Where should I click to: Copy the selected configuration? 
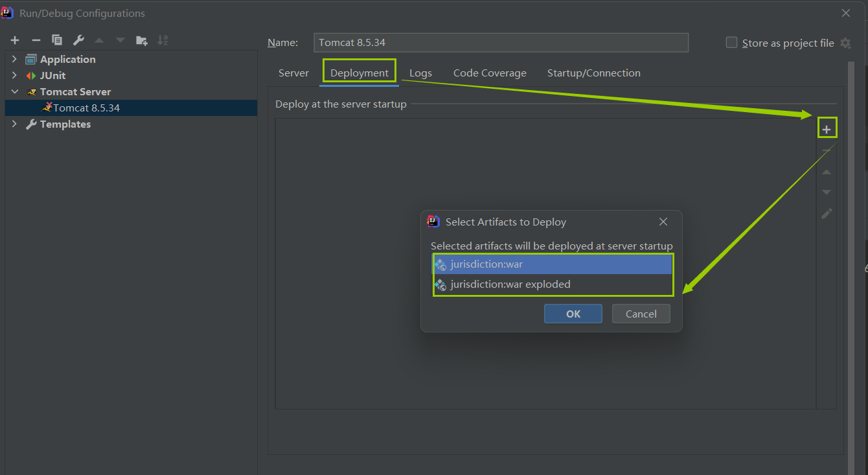coord(57,40)
